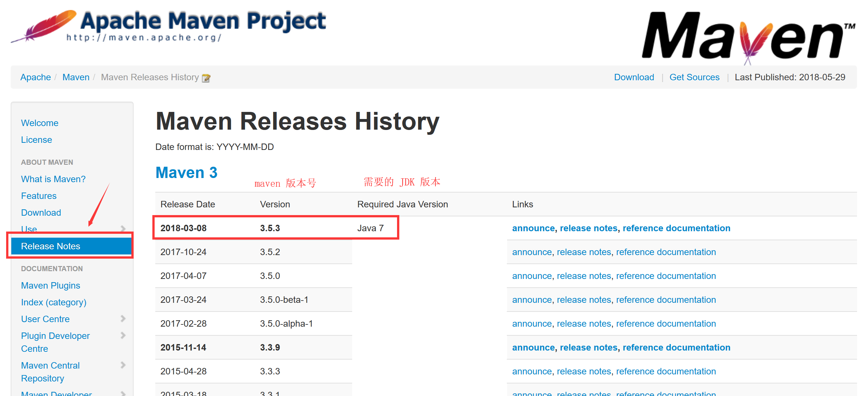Expand the User Centre chevron
The image size is (868, 396).
point(123,319)
